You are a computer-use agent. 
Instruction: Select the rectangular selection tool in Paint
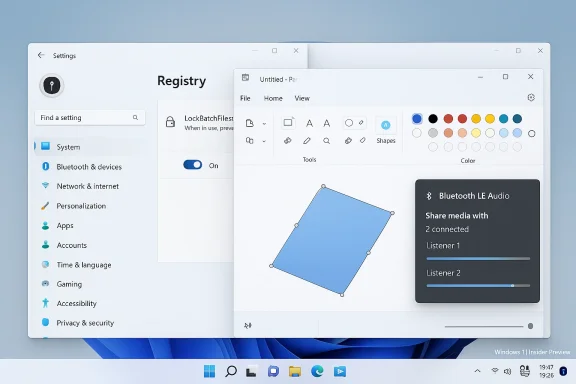(288, 123)
